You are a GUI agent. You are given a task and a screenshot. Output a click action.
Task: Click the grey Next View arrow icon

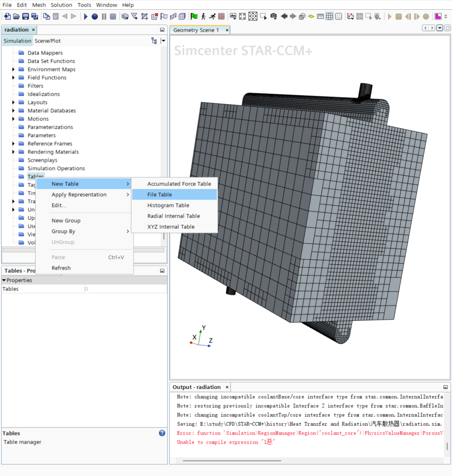pos(293,16)
